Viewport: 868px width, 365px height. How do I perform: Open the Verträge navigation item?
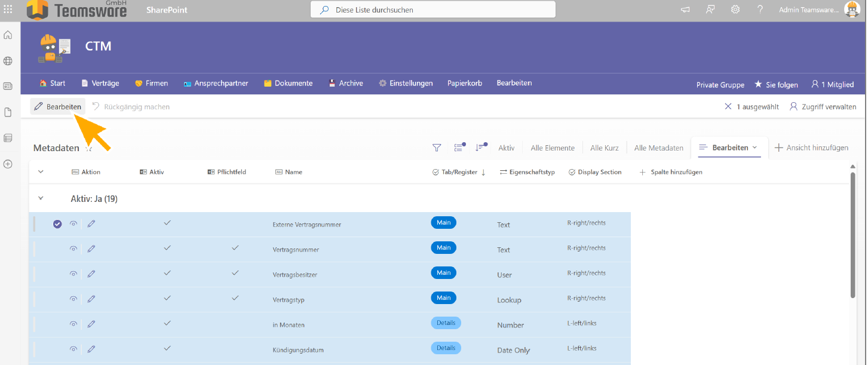tap(100, 83)
